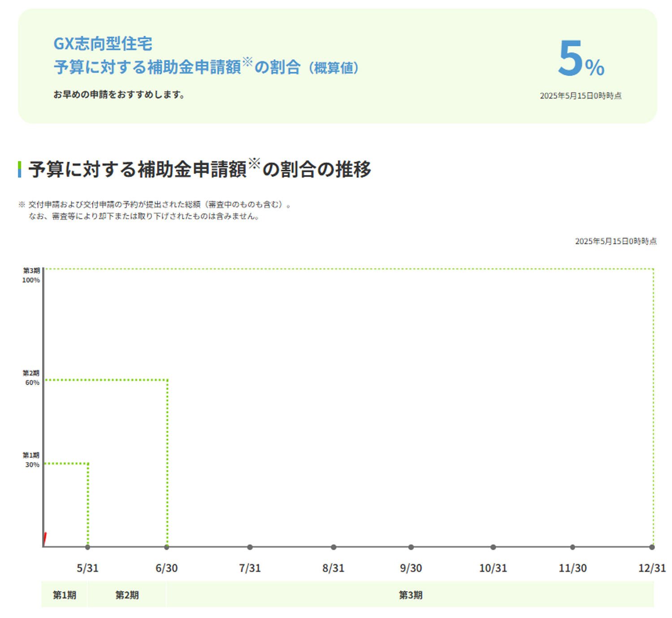Click the 第1期 30% y-axis label
672x618 pixels.
coord(31,460)
